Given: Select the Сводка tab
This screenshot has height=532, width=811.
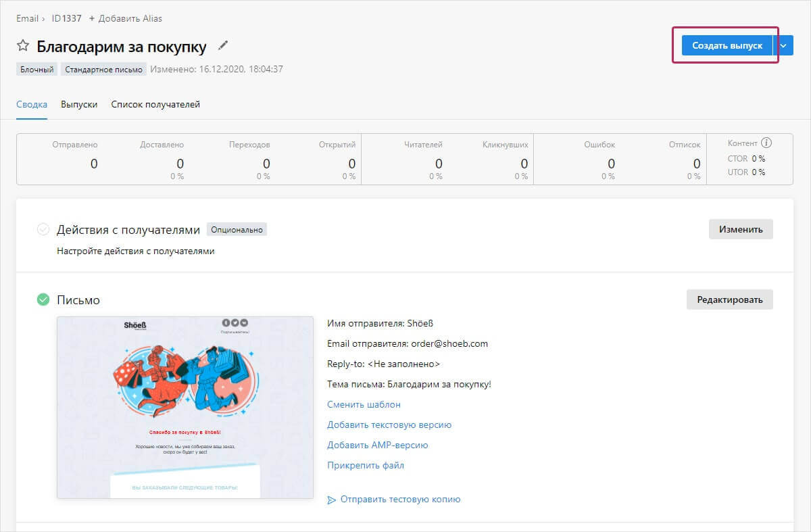Looking at the screenshot, I should click(32, 105).
